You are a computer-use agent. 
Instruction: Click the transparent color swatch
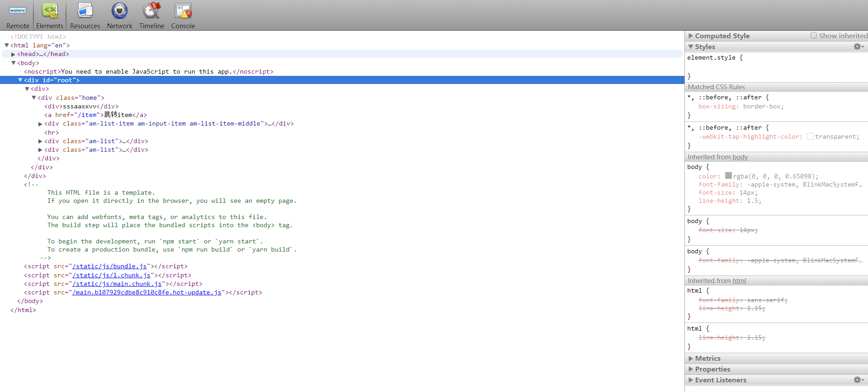point(810,136)
